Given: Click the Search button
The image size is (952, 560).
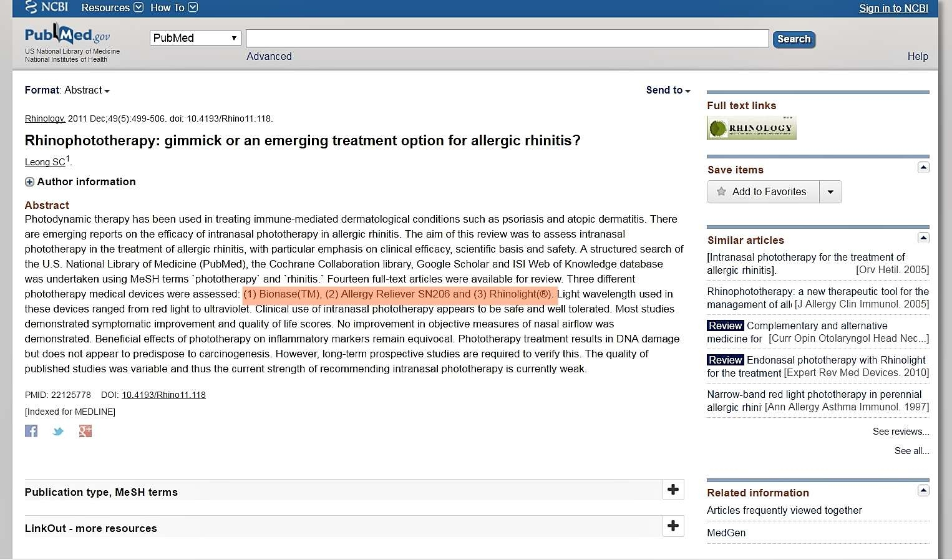Looking at the screenshot, I should pyautogui.click(x=794, y=39).
